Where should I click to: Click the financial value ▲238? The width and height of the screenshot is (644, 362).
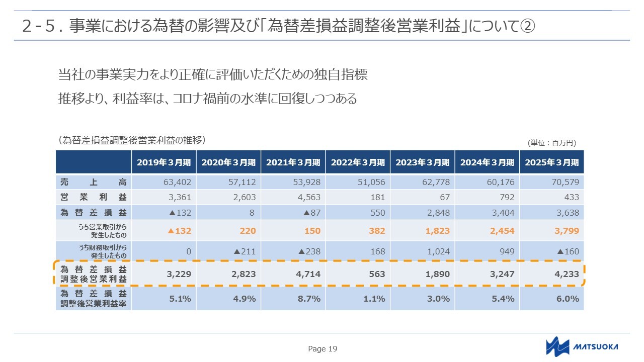tap(309, 251)
